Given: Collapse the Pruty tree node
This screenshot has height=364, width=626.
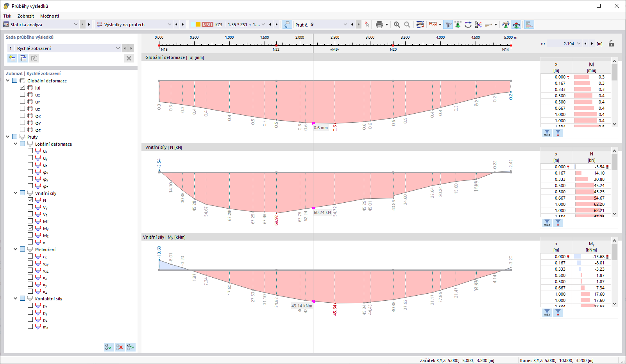Looking at the screenshot, I should [x=8, y=137].
